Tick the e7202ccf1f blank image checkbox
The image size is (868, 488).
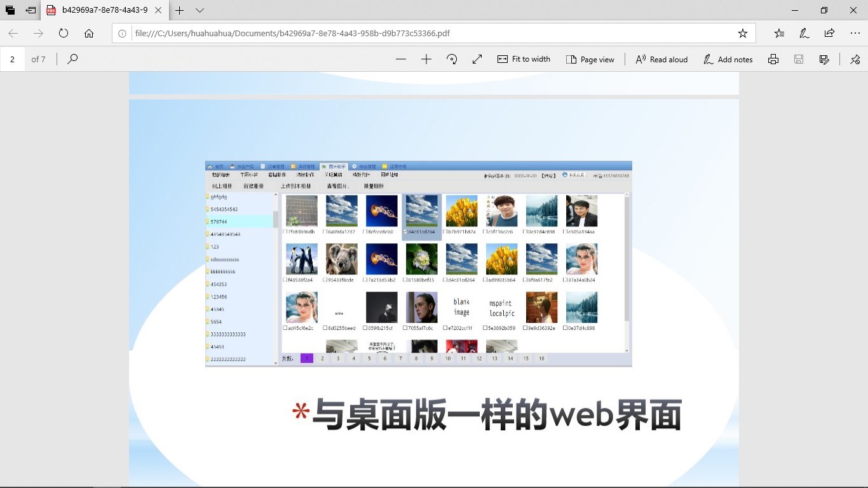(x=445, y=328)
